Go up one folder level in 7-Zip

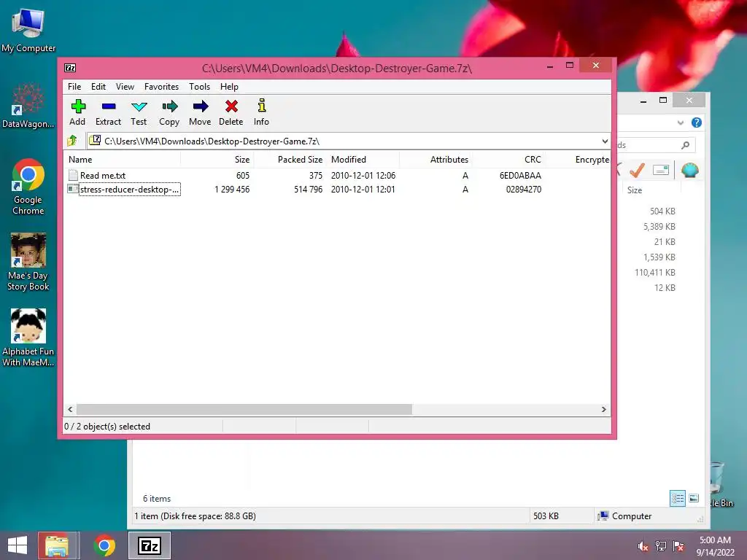72,141
